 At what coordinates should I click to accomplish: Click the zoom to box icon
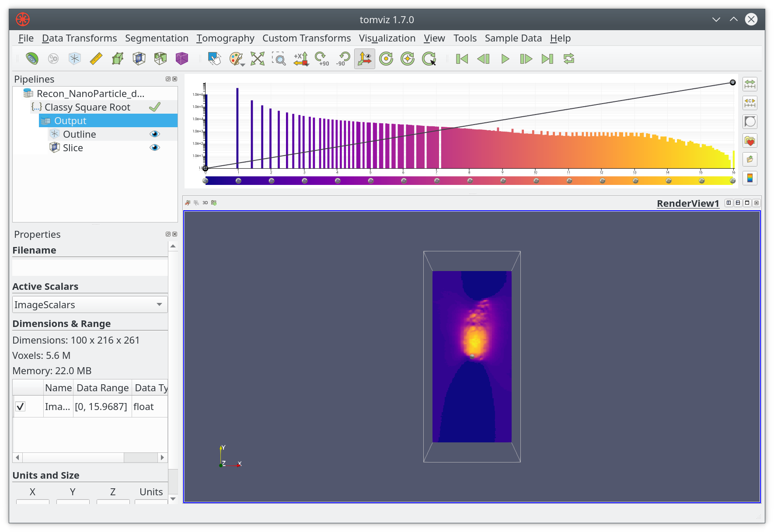[x=279, y=59]
